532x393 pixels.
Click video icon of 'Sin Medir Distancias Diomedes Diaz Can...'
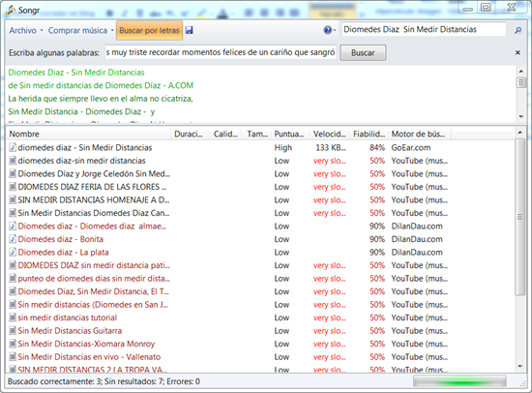point(13,213)
